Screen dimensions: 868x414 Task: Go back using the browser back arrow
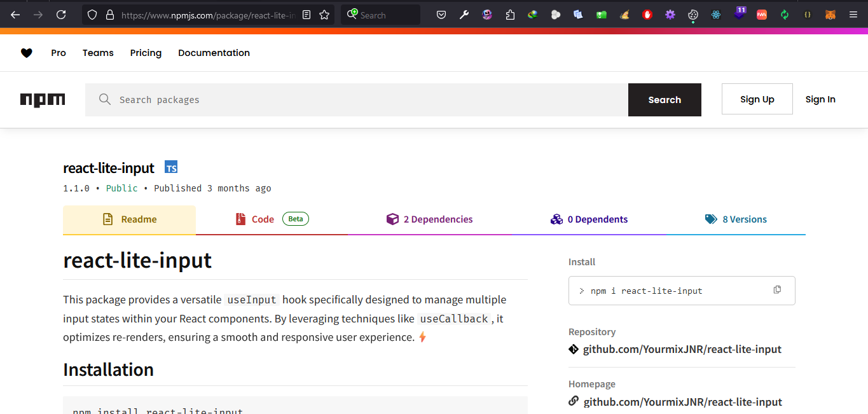coord(15,15)
